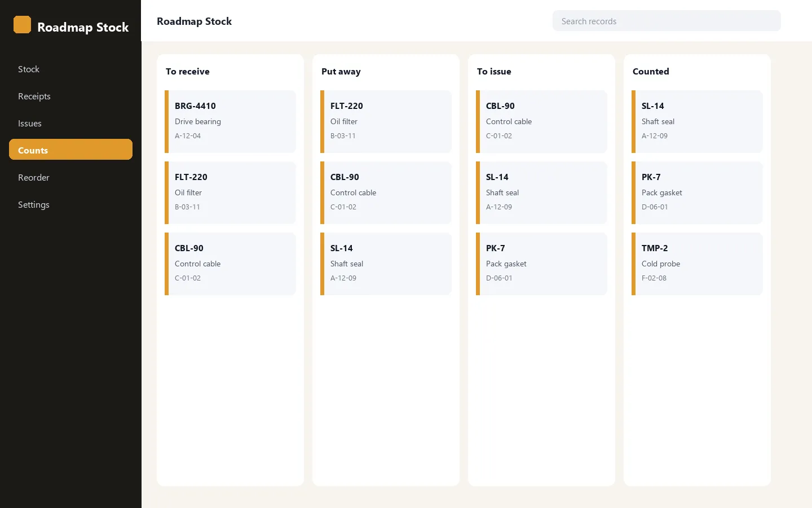
Task: Click the Roadmap Stock brand name in sidebar
Action: click(x=83, y=27)
